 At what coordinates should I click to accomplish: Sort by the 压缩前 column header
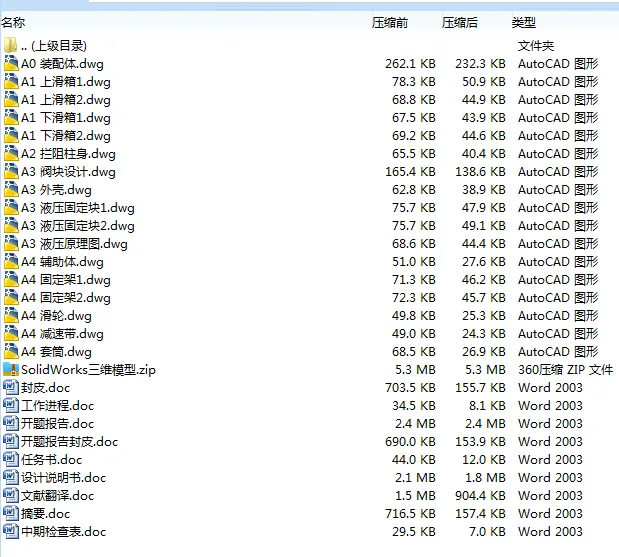(x=390, y=23)
